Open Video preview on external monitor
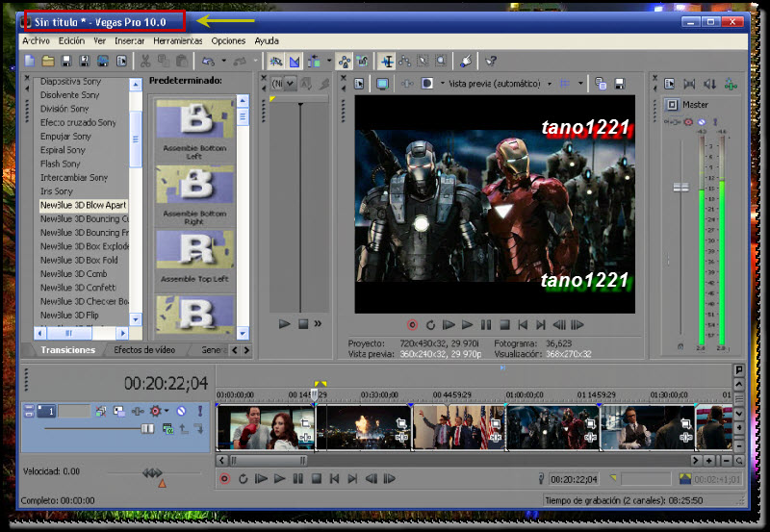This screenshot has height=532, width=770. [382, 84]
